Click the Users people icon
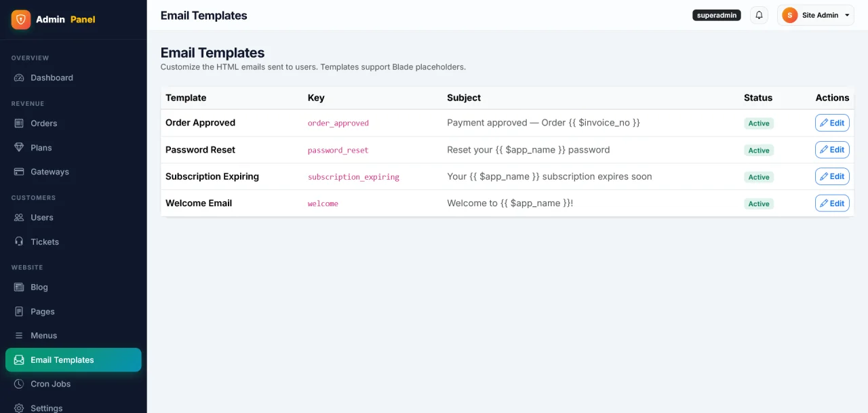This screenshot has width=868, height=413. point(19,218)
